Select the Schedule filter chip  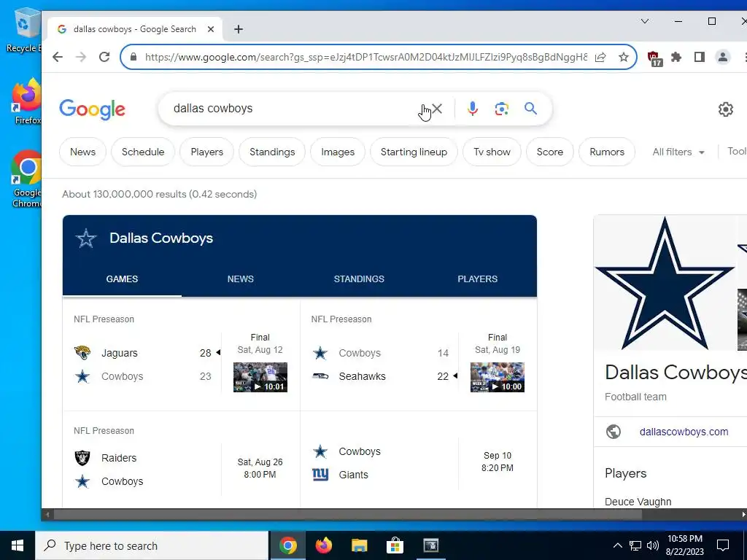click(x=143, y=152)
